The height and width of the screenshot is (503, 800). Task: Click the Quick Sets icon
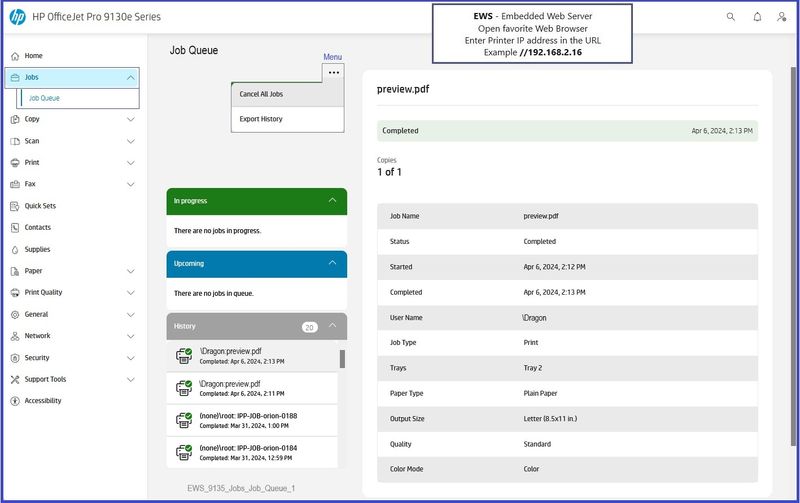click(x=15, y=206)
